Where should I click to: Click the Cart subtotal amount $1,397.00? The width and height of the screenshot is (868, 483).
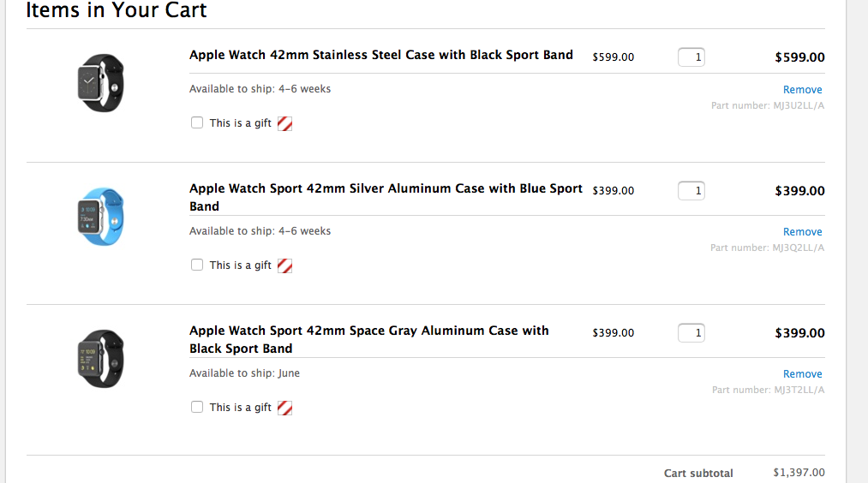[799, 473]
